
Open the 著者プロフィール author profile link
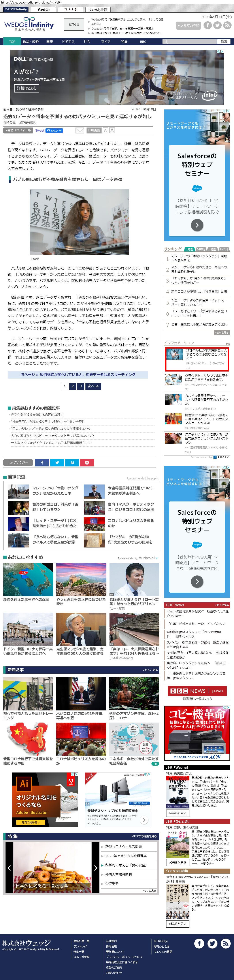[18, 131]
